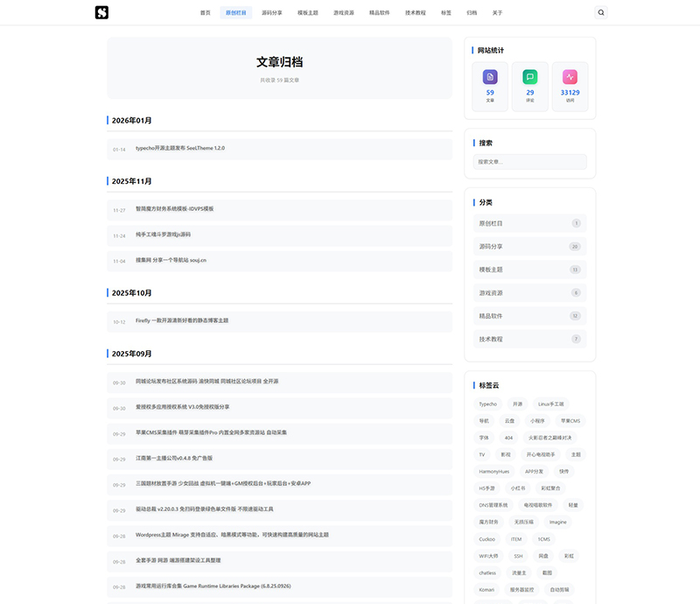700x604 pixels.
Task: Select the HarmonyHues tag
Action: (493, 471)
